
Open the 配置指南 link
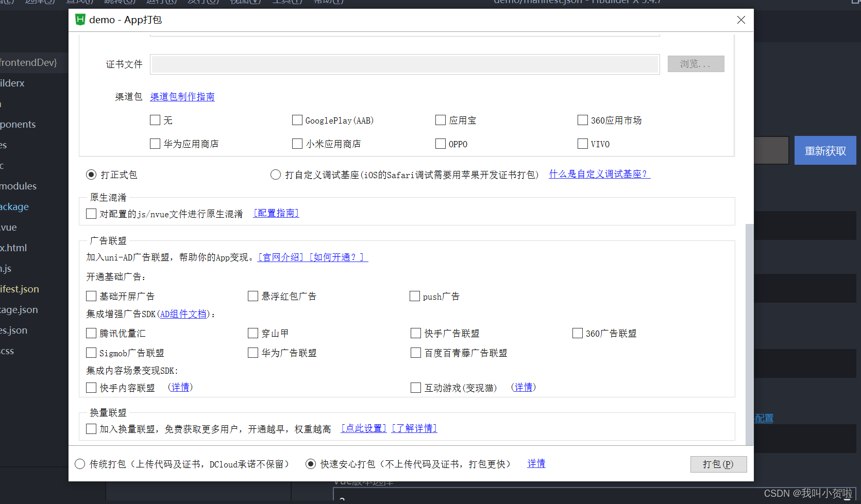(x=276, y=213)
